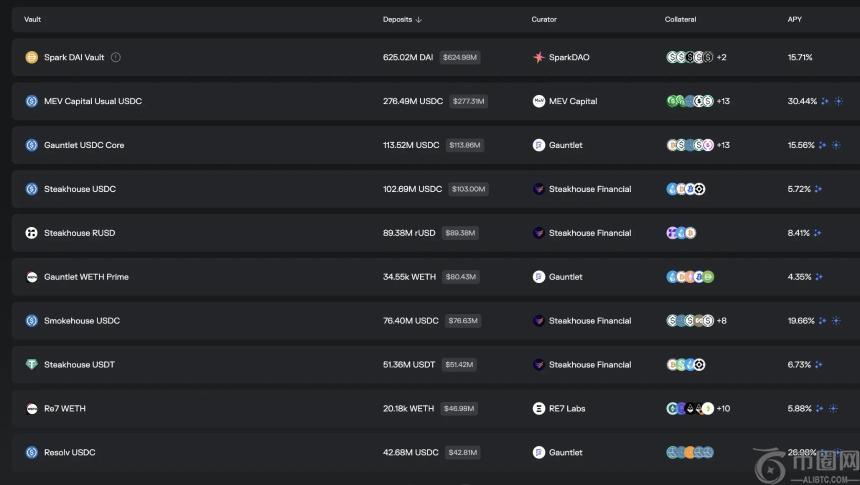Screen dimensions: 860x485
Task: Expand the +10 collateral badge for Re7 WETH
Action: (x=723, y=409)
